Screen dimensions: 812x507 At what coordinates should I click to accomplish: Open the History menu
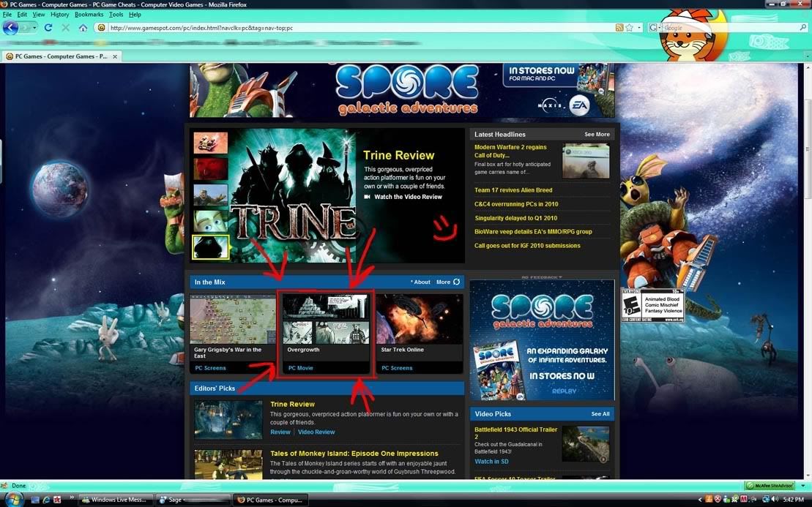coord(59,15)
